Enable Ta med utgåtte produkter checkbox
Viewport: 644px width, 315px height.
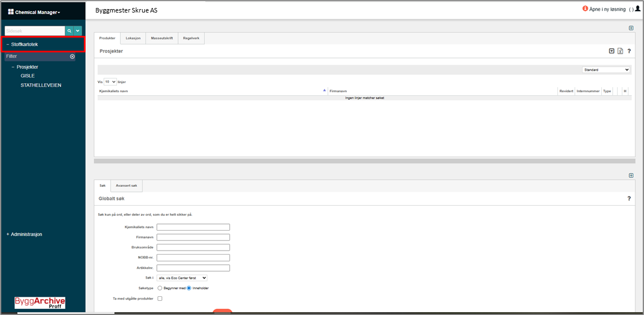[x=160, y=298]
